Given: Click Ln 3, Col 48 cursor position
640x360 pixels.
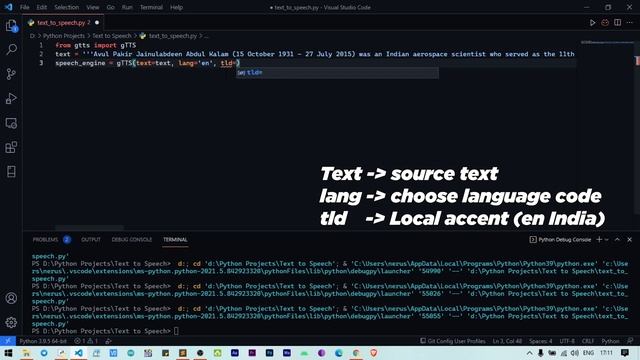Looking at the screenshot, I should click(x=507, y=341).
